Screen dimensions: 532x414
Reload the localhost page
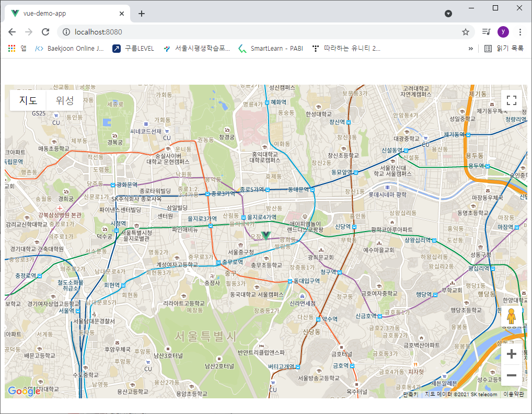tap(45, 32)
